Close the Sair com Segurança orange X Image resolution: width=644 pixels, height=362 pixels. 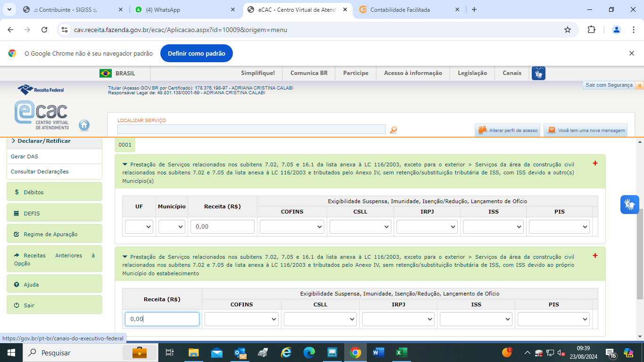(639, 85)
